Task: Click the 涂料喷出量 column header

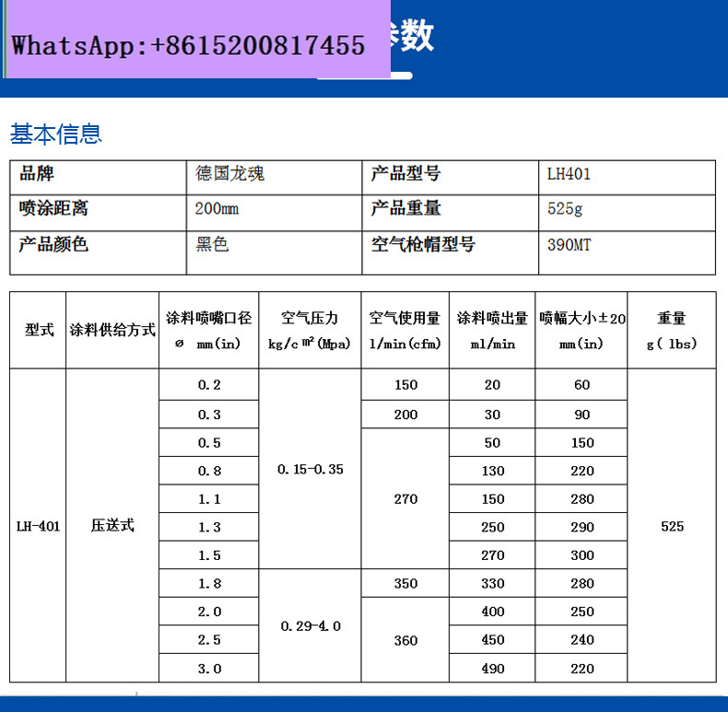Action: point(492,331)
